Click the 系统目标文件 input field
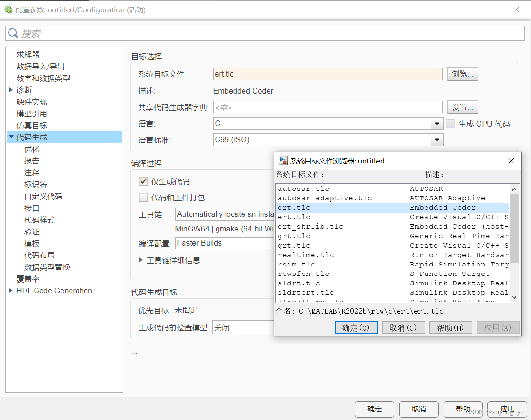Image resolution: width=531 pixels, height=420 pixels. click(328, 74)
